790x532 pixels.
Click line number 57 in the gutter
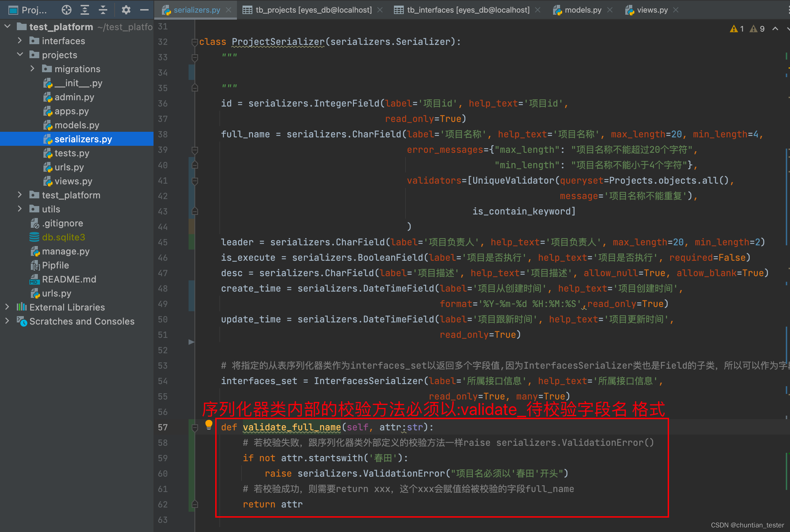(x=162, y=427)
